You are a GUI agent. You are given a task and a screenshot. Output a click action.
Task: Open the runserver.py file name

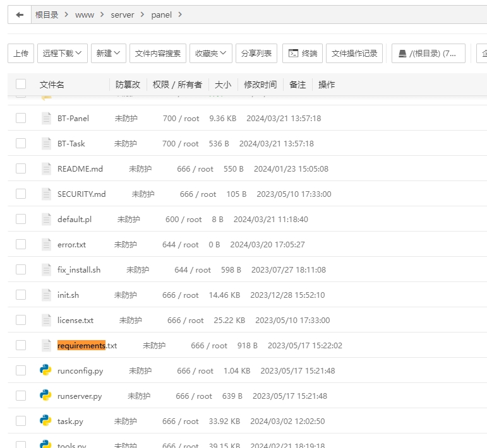(x=80, y=396)
